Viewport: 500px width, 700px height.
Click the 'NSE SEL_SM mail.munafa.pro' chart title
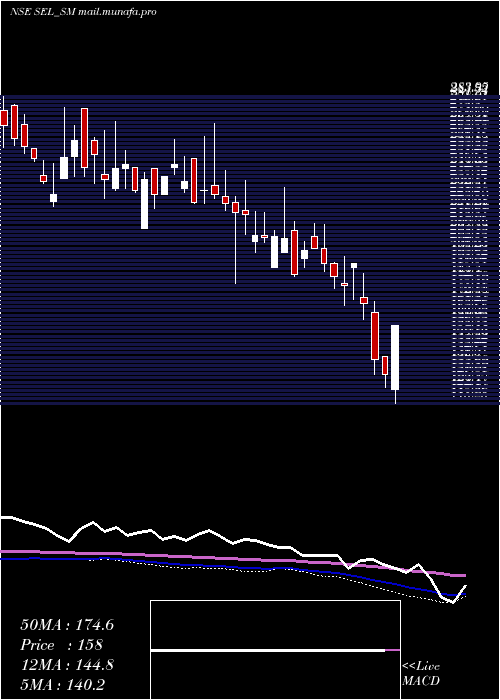(x=83, y=12)
